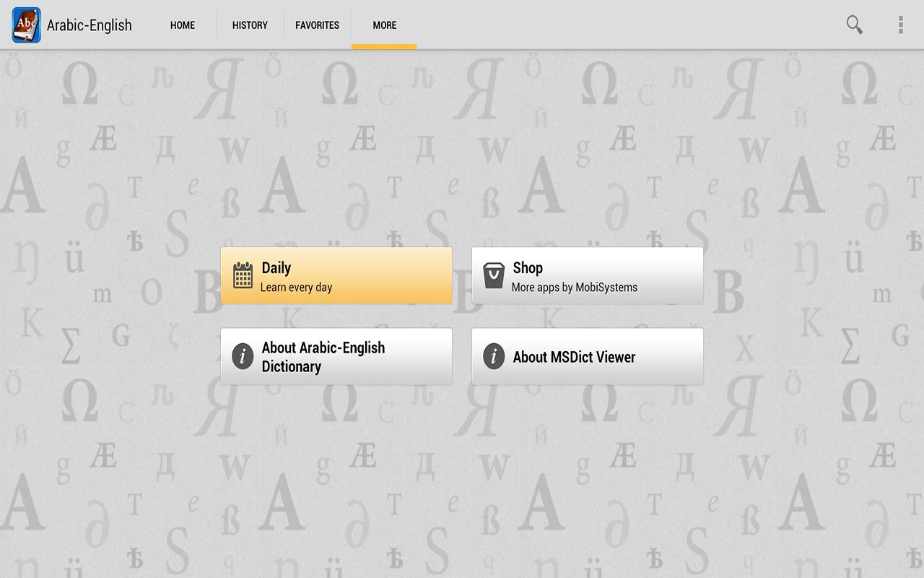The width and height of the screenshot is (924, 578).
Task: Click the info icon on About Arabic-English Dictionary
Action: pyautogui.click(x=242, y=356)
